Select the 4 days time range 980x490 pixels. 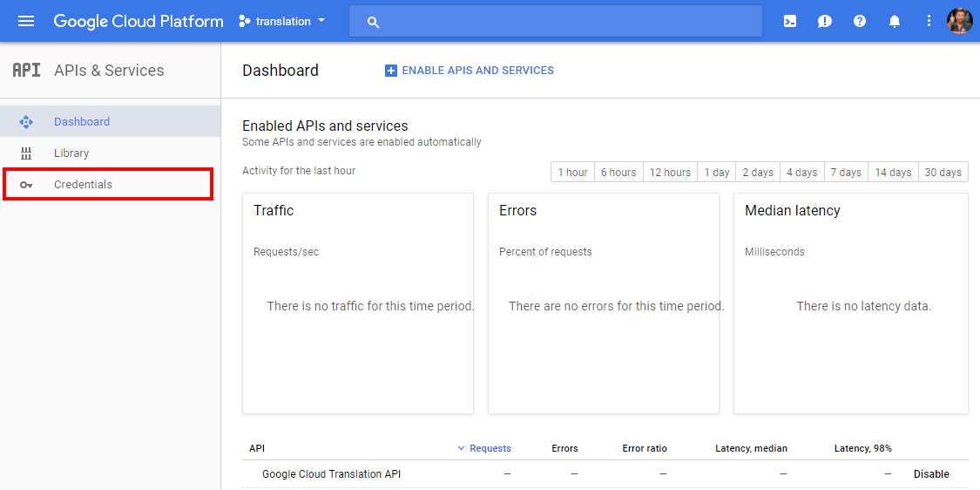(802, 172)
